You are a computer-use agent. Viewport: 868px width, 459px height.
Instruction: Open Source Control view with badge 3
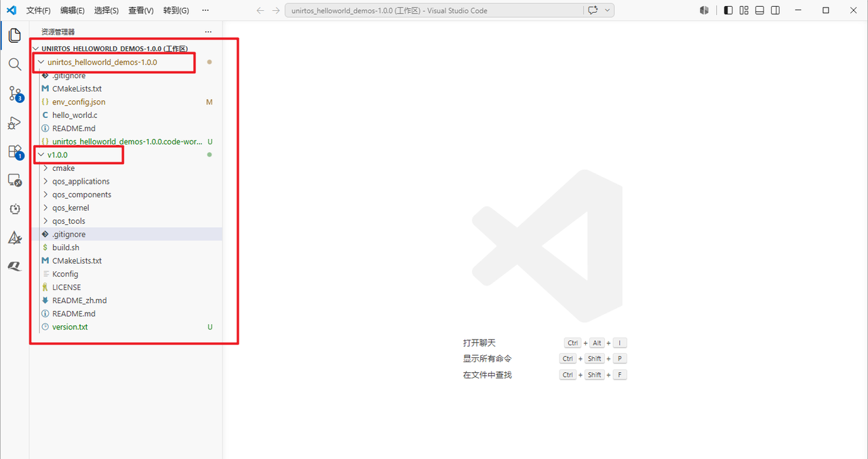[x=15, y=94]
